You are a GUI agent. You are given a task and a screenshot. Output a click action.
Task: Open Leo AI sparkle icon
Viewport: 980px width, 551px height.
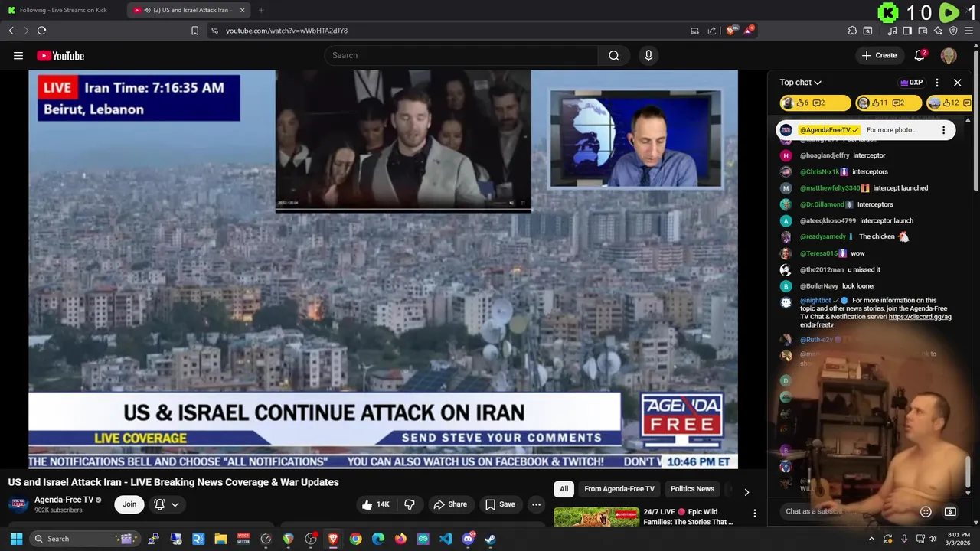coord(938,31)
